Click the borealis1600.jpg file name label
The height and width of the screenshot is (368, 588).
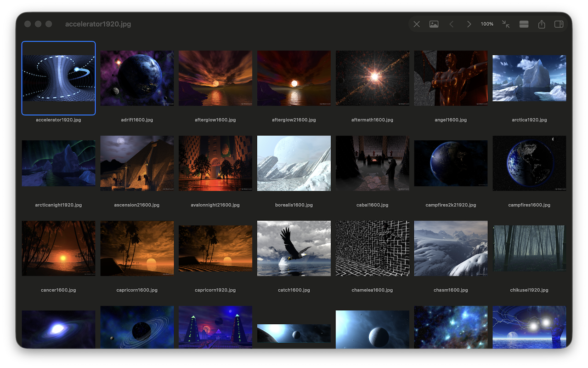click(x=294, y=205)
